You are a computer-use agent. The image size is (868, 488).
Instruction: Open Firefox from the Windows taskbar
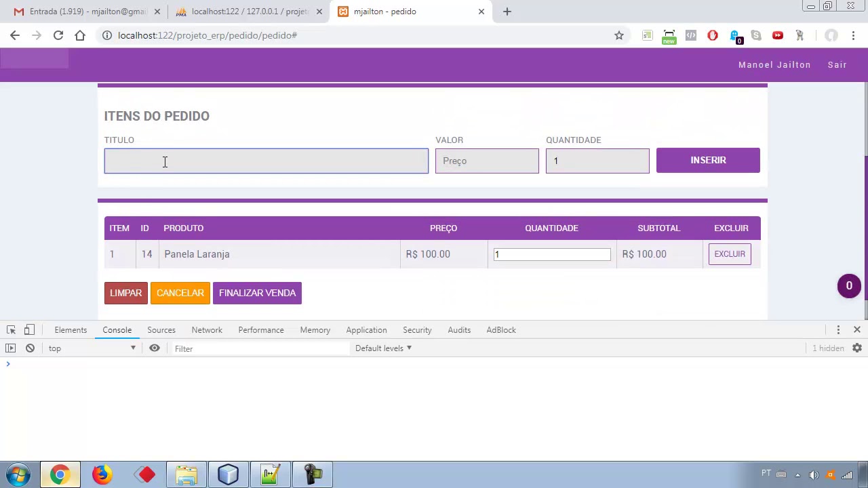coord(102,474)
